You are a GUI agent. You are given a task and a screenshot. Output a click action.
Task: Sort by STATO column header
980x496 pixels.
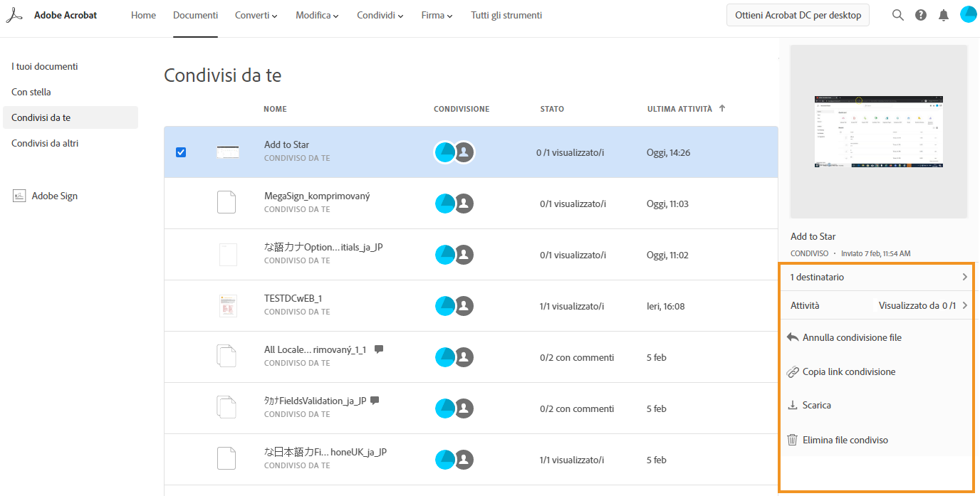pos(552,109)
